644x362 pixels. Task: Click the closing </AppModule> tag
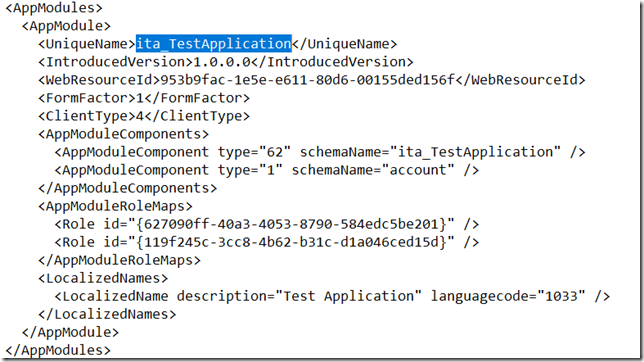coord(70,332)
